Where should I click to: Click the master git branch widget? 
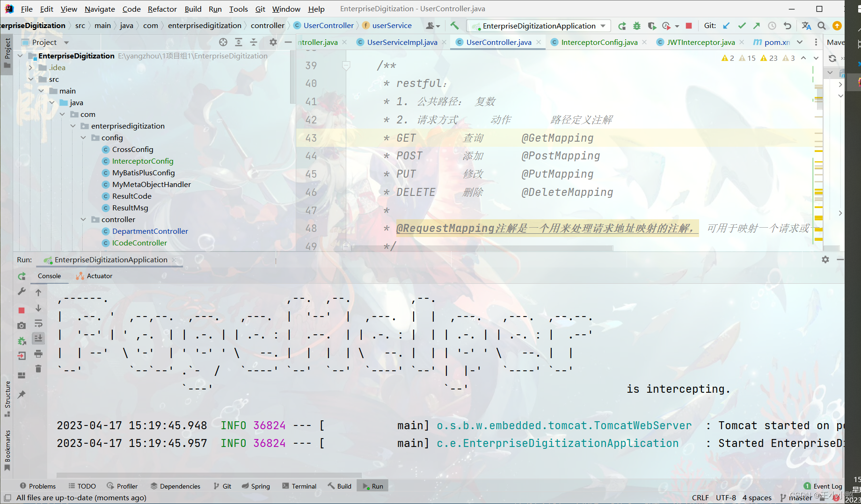coord(796,497)
